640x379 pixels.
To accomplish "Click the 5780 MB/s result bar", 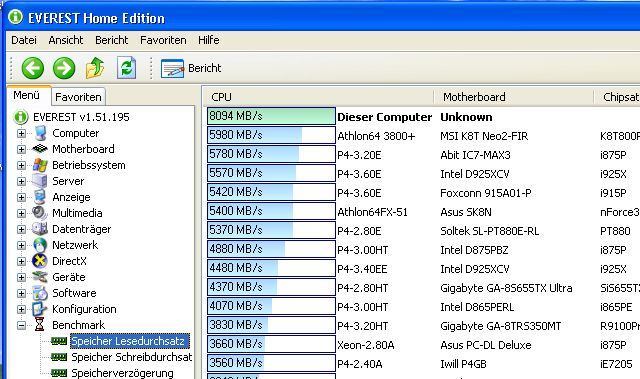I will pos(271,154).
